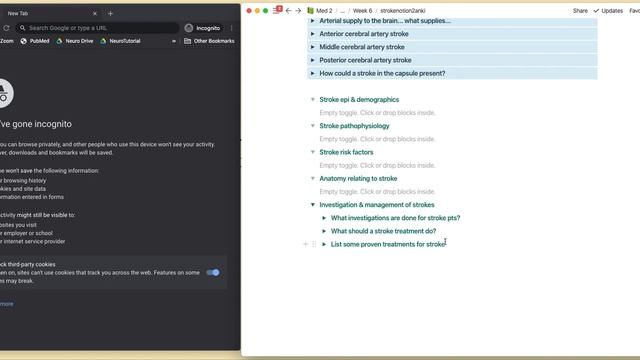This screenshot has height=360, width=640.
Task: Open the Week 6 breadcrumb
Action: point(362,11)
